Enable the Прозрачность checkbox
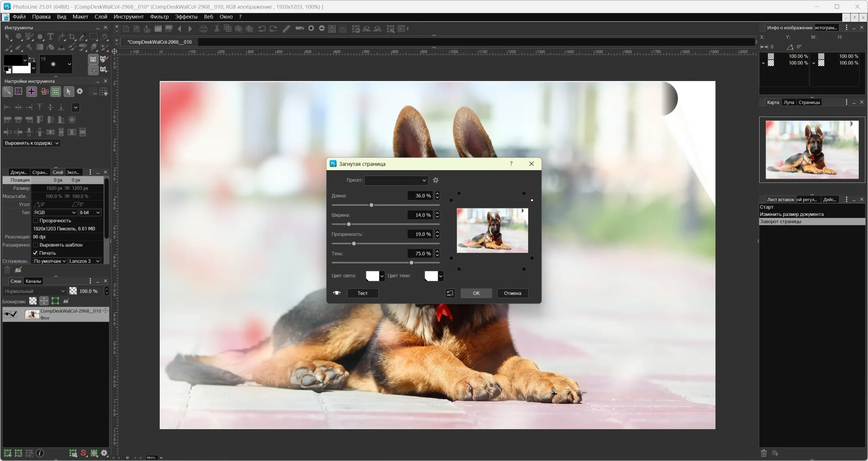 pos(36,221)
